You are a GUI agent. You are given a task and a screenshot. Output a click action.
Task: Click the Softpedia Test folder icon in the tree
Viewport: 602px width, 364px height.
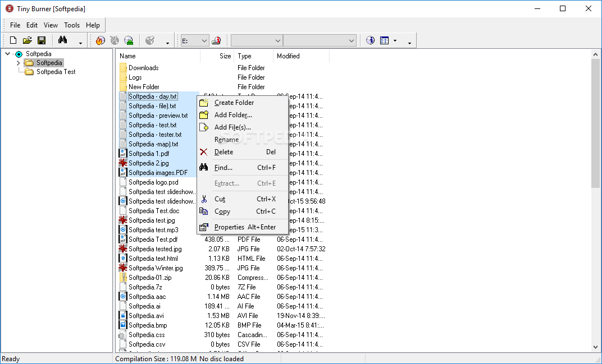pos(29,72)
